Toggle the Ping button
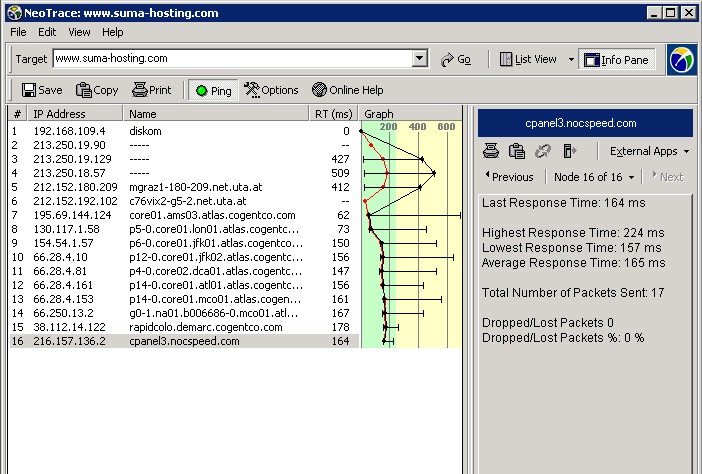The image size is (702, 474). click(x=214, y=91)
